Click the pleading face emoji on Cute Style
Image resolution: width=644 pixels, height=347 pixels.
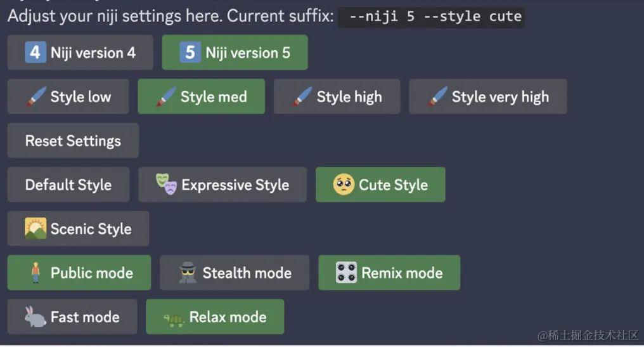click(344, 184)
